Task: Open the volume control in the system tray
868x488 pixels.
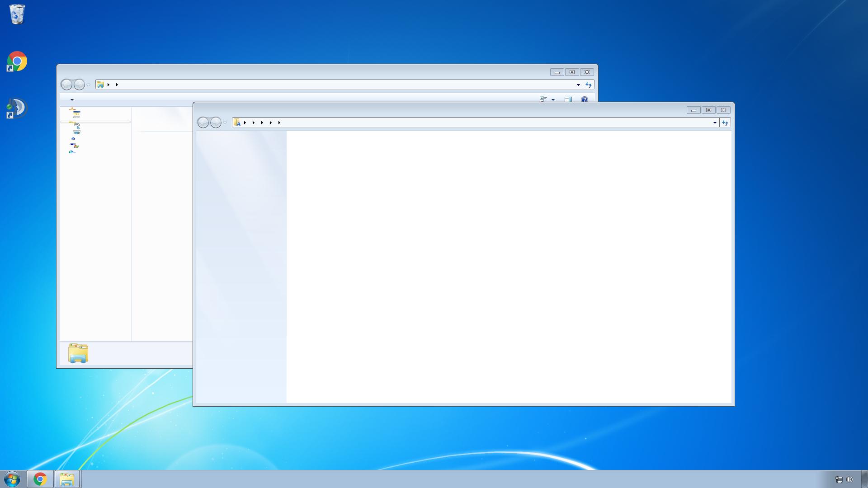Action: (x=849, y=479)
